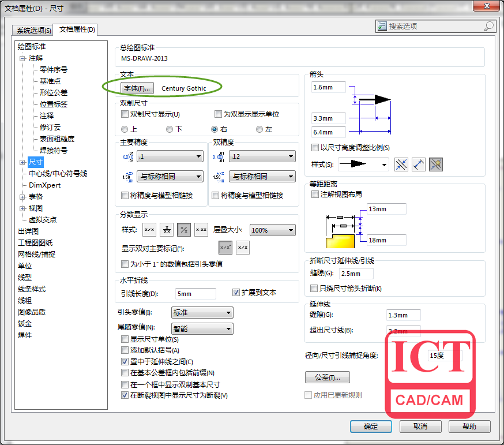The height and width of the screenshot is (445, 504).
Task: Open the 公差 settings button
Action: [327, 377]
